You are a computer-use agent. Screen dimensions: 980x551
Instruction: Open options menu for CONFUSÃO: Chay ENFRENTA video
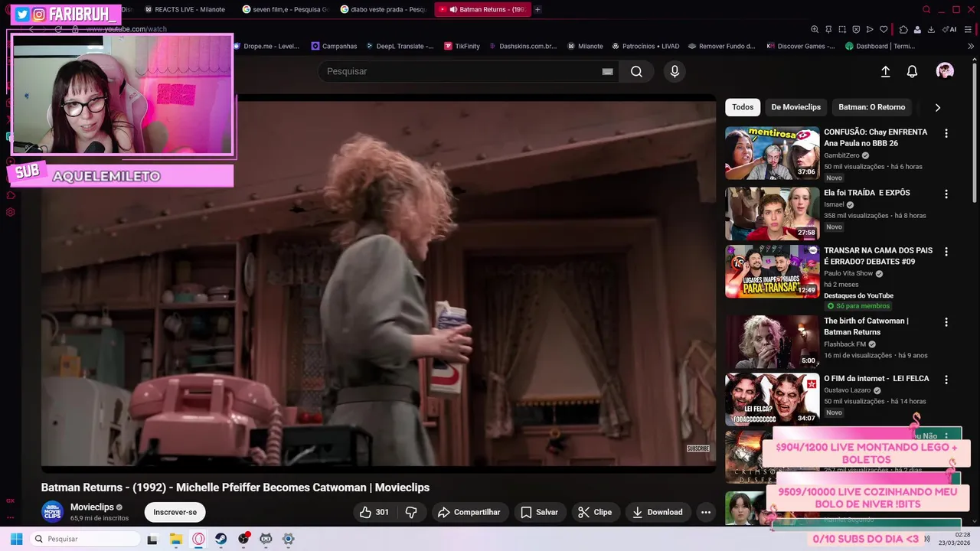point(946,133)
